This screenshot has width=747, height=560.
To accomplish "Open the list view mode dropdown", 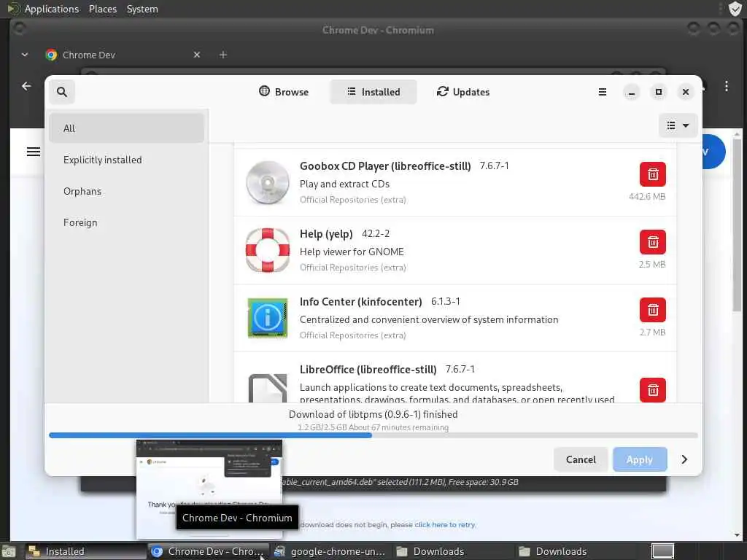I will (x=678, y=125).
